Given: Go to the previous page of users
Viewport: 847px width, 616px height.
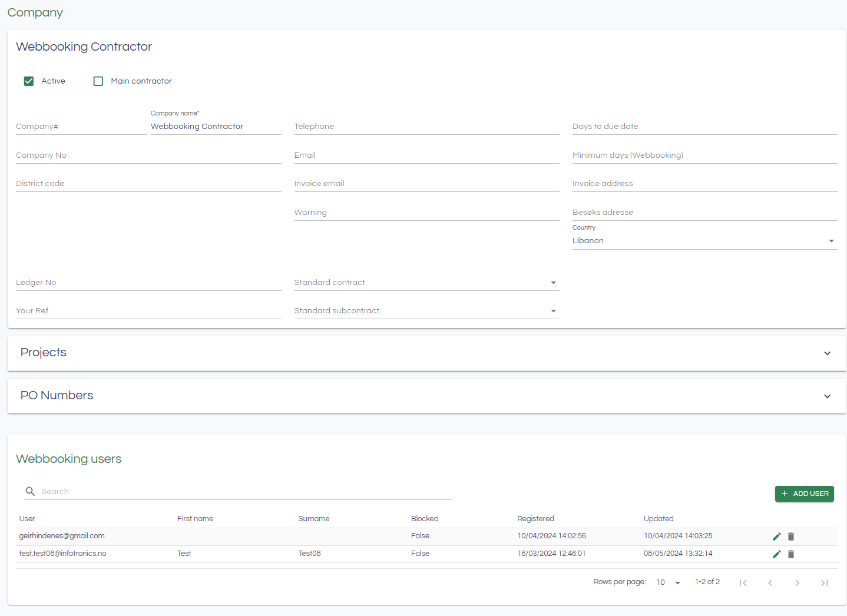Looking at the screenshot, I should (x=770, y=582).
